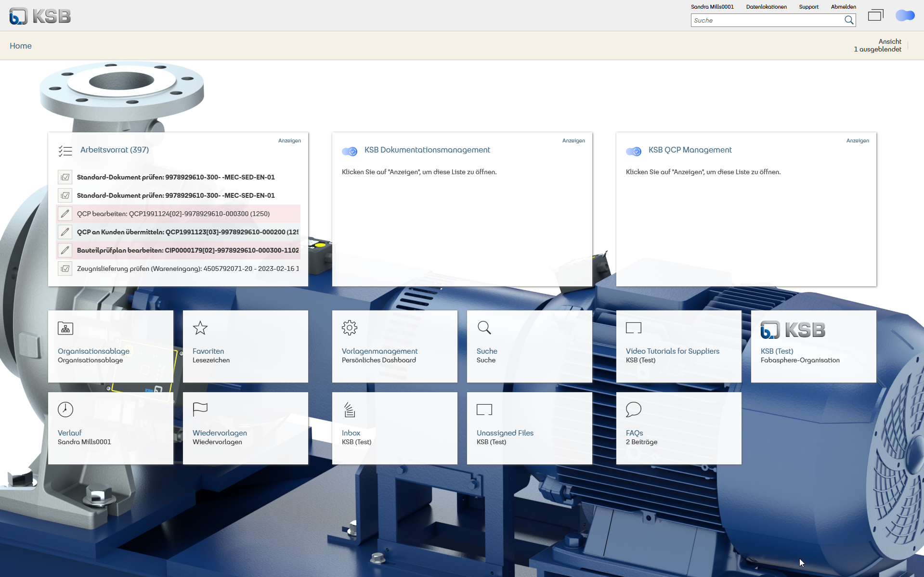The width and height of the screenshot is (924, 577).
Task: Show the KSB Dokumentationsmanagement list
Action: (x=574, y=141)
